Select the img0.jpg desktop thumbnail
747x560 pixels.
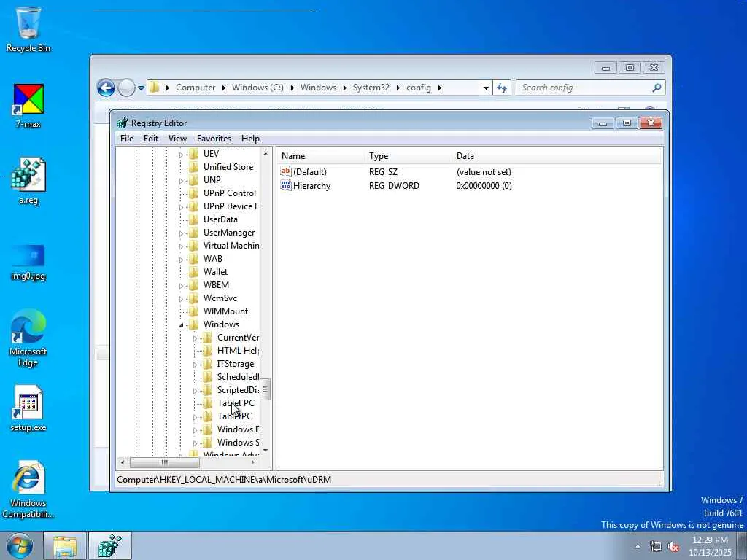pyautogui.click(x=28, y=262)
